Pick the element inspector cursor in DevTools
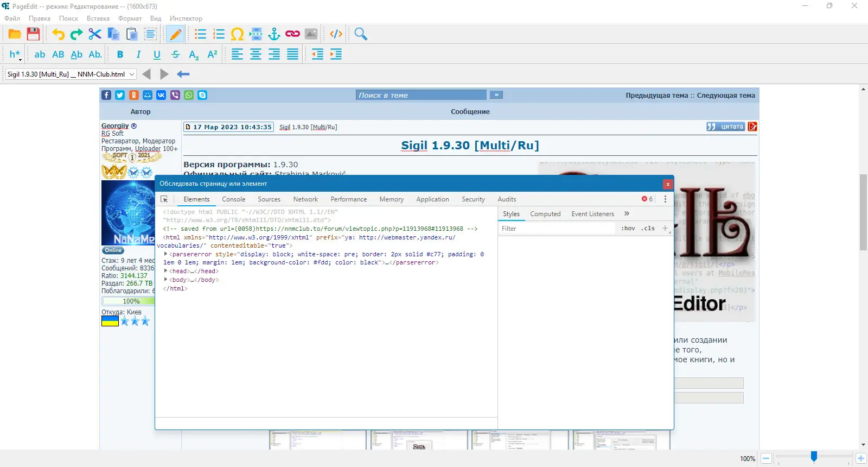 [164, 199]
